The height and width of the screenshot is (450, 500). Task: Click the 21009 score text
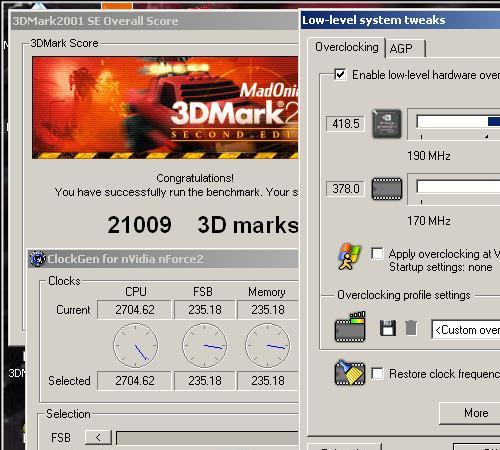139,225
